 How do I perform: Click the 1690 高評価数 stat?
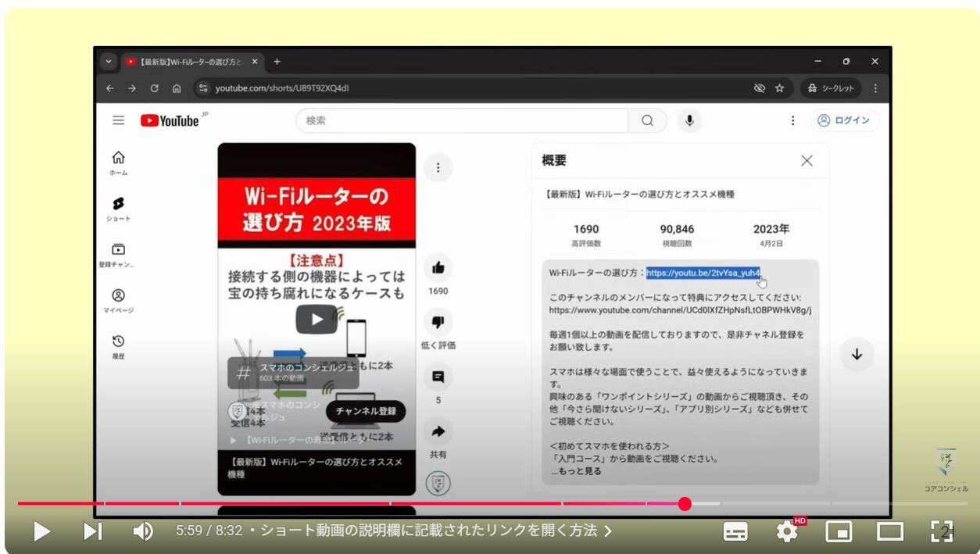[586, 234]
